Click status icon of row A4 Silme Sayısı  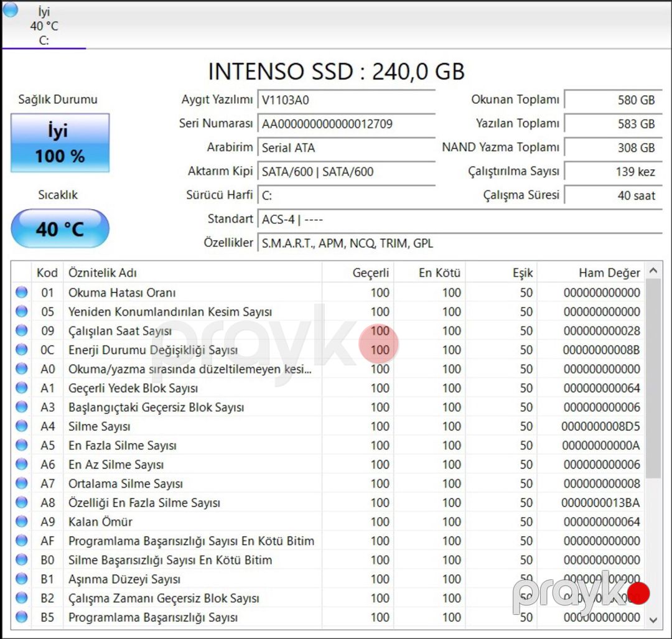[x=21, y=426]
